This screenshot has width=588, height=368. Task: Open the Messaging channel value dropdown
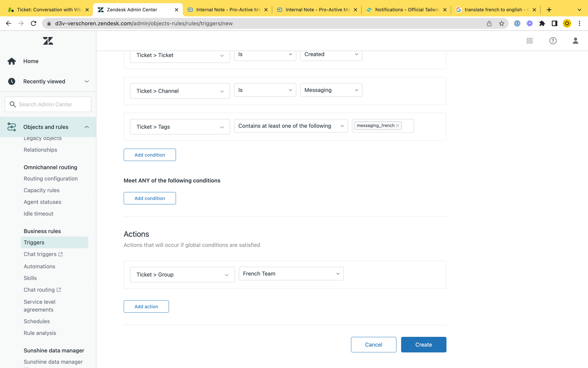coord(331,90)
